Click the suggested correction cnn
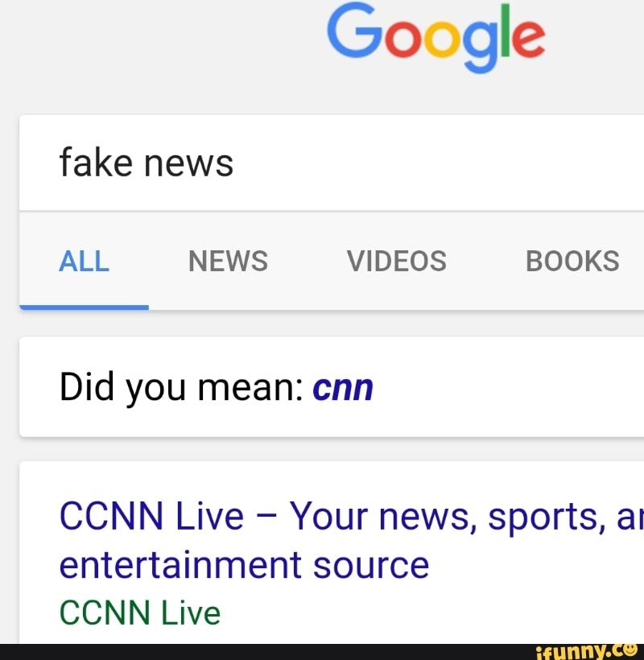 tap(345, 387)
